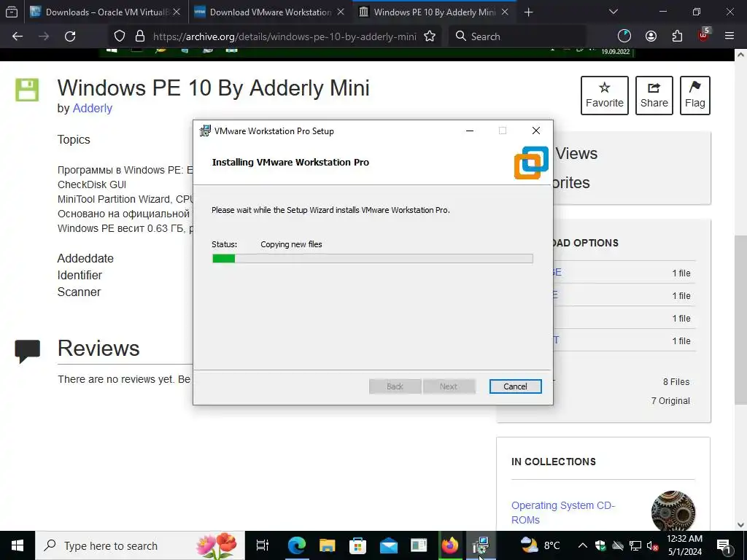
Task: Click the Favorite button
Action: pyautogui.click(x=605, y=96)
